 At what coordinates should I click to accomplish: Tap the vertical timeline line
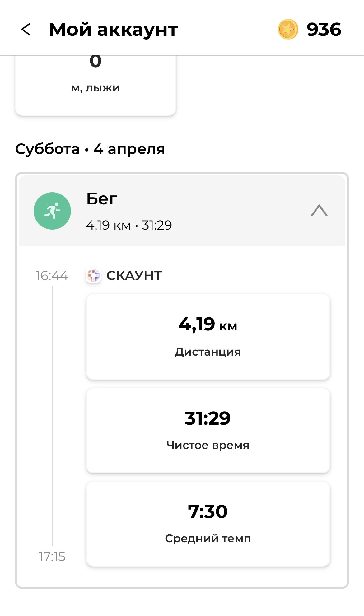coord(53,416)
